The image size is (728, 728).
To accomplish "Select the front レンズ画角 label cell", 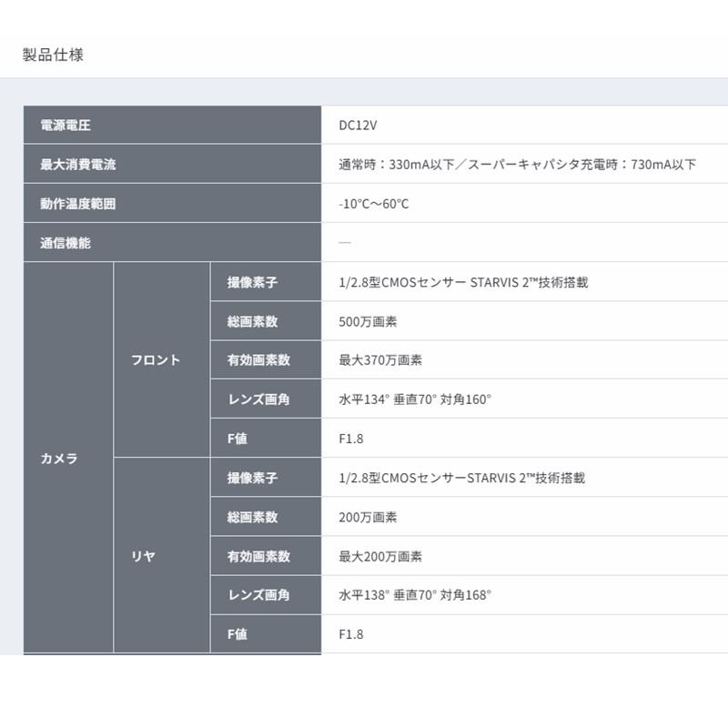I will (257, 399).
